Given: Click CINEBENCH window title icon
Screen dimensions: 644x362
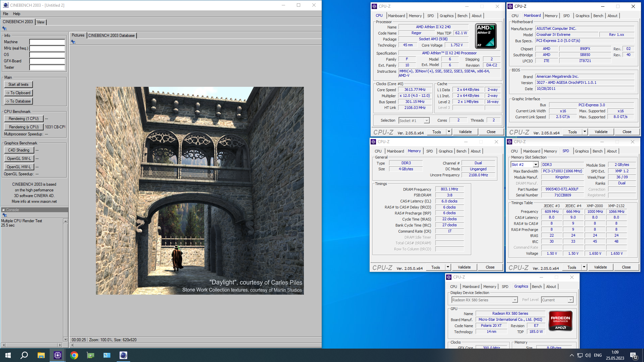Looking at the screenshot, I should (5, 5).
